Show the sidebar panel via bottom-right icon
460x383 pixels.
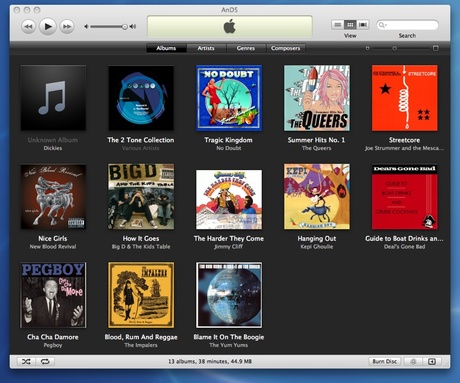coord(432,361)
